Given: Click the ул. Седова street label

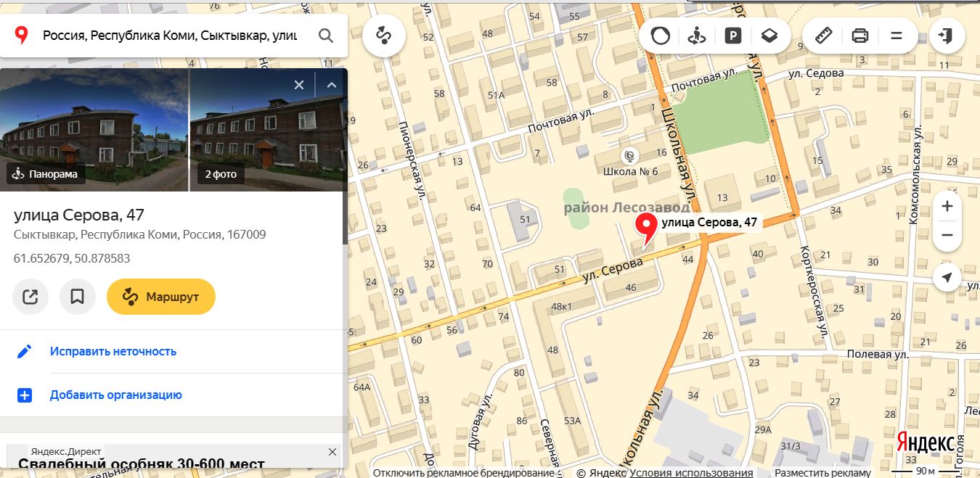Looking at the screenshot, I should [815, 73].
